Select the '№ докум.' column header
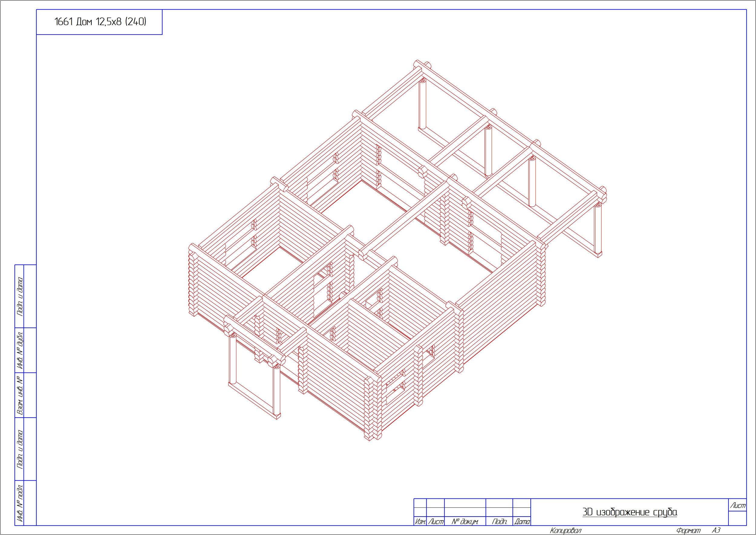The image size is (756, 535). tap(465, 522)
